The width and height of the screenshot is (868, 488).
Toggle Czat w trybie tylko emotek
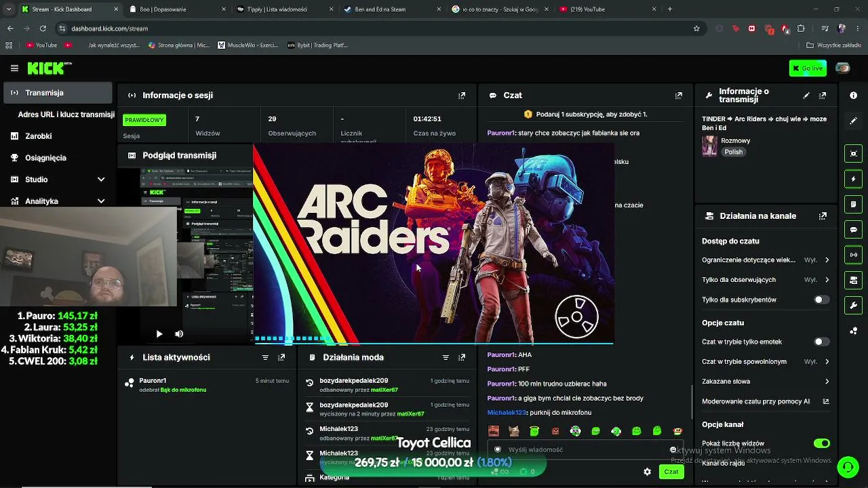pos(821,342)
